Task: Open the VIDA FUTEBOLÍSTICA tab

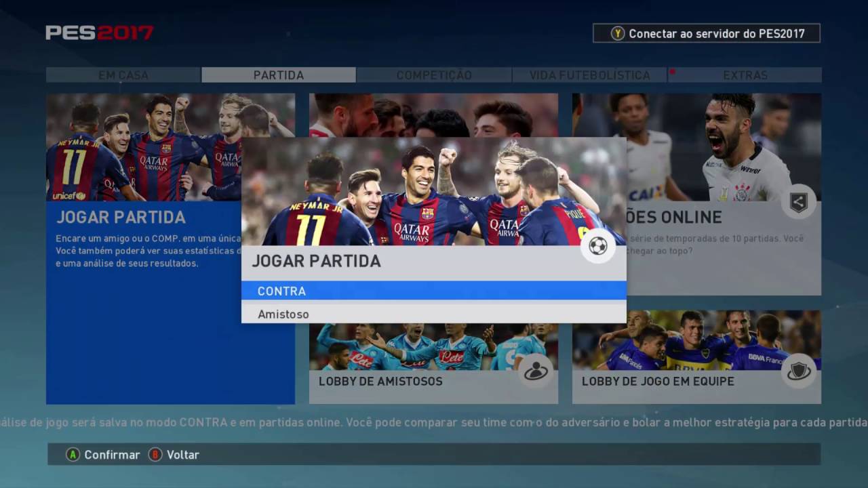Action: point(589,75)
